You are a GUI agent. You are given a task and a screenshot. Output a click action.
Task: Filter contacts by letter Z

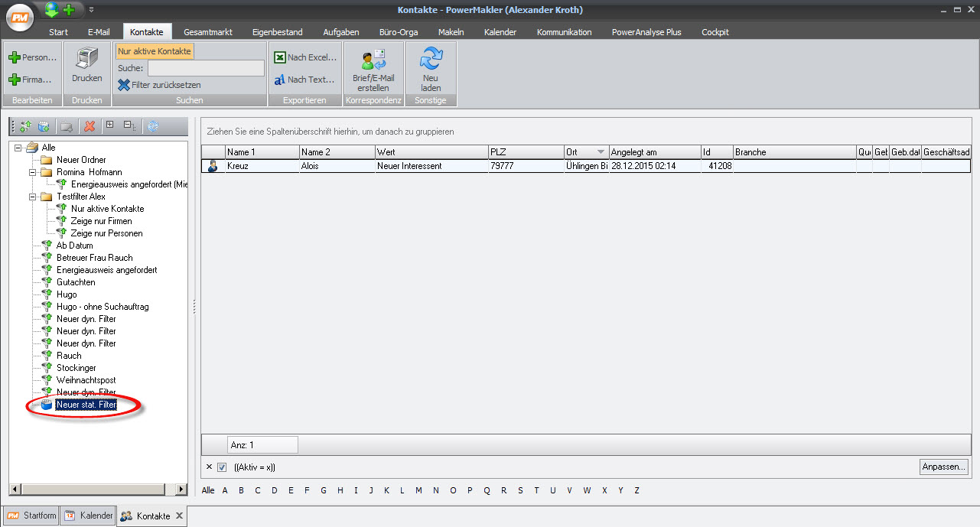637,490
